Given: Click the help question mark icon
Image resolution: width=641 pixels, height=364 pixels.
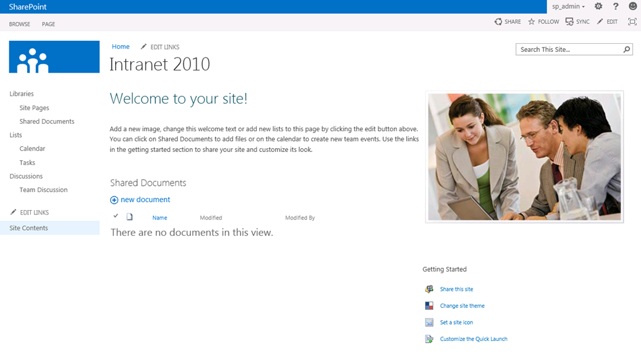Looking at the screenshot, I should coord(616,6).
